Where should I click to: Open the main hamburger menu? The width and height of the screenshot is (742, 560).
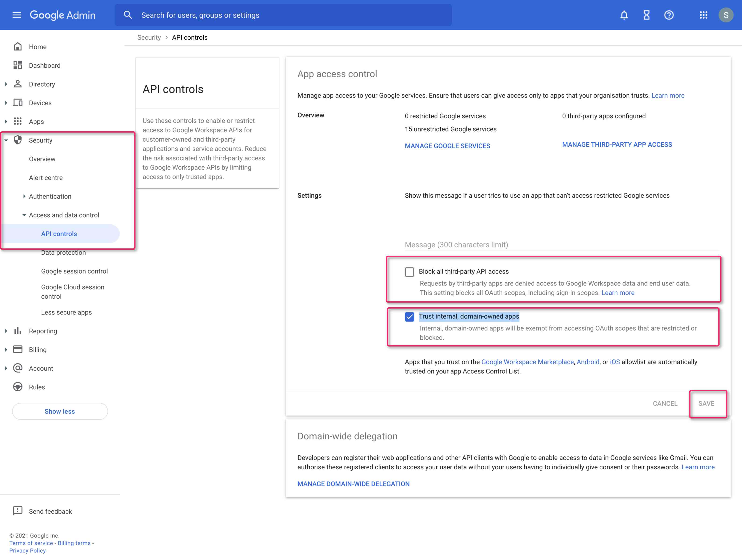17,15
